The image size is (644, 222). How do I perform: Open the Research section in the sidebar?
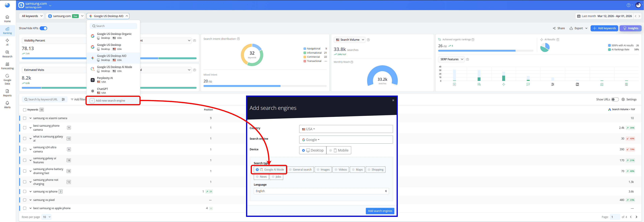7,54
